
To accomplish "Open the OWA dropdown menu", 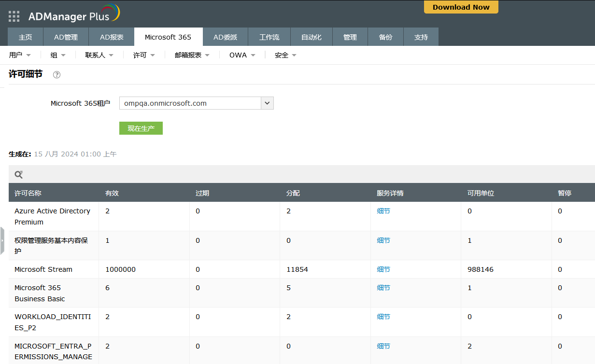I will 242,56.
